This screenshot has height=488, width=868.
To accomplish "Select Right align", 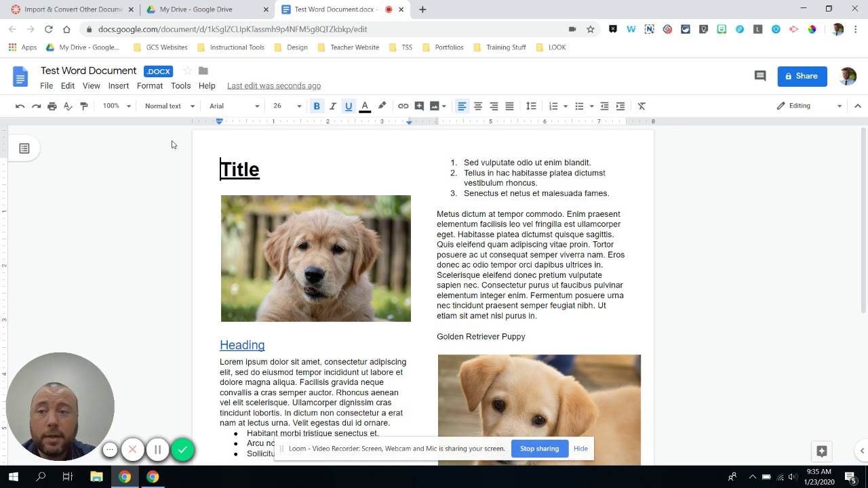I will pyautogui.click(x=494, y=106).
